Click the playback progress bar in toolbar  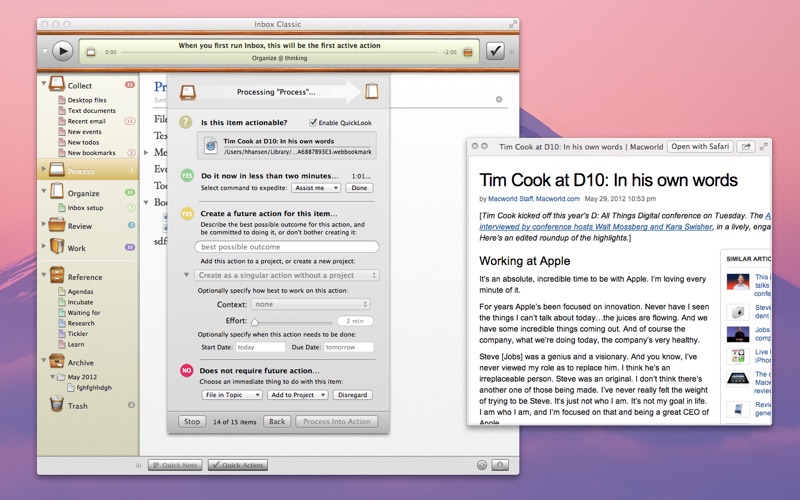coord(279,52)
